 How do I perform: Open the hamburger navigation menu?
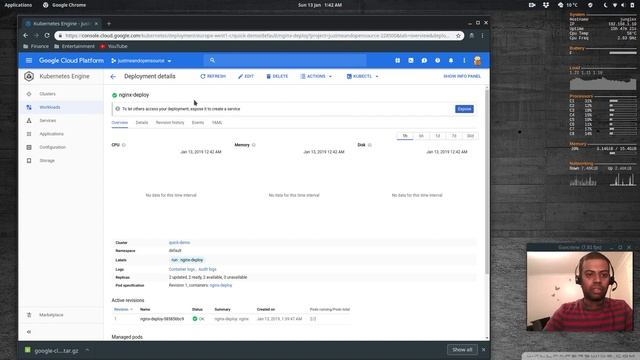29,60
